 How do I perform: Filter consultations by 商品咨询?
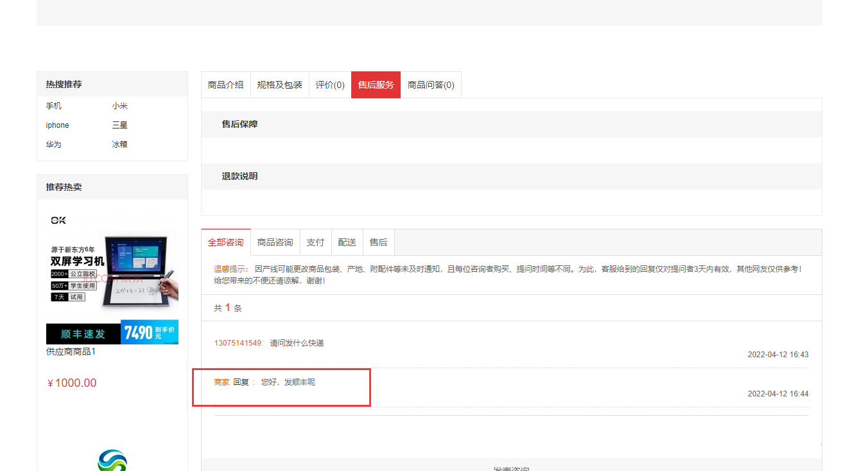coord(275,242)
